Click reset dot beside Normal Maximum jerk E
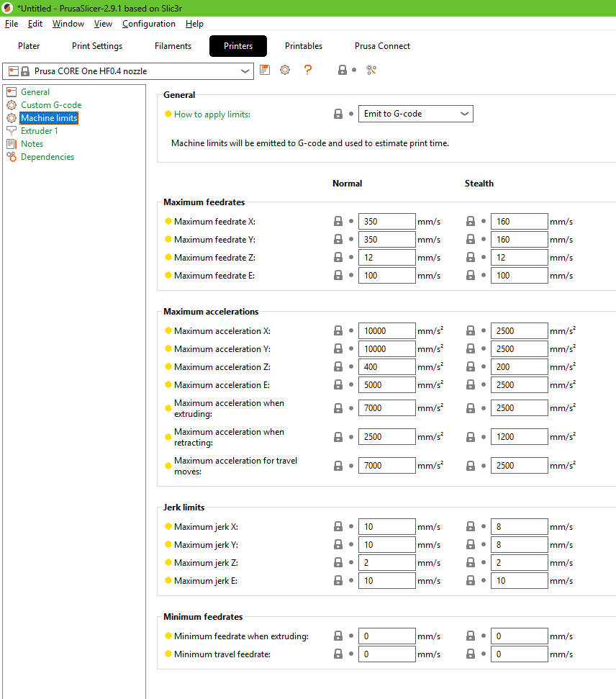 351,580
